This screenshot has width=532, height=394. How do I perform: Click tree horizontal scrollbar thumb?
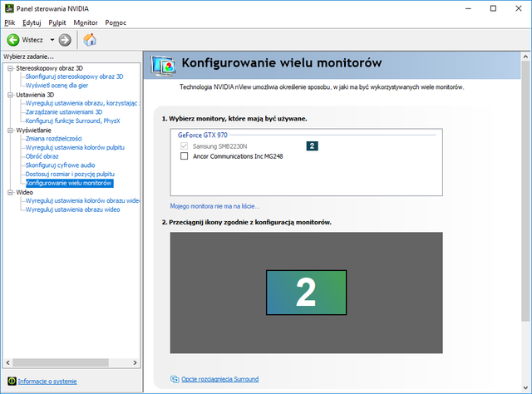click(x=61, y=362)
